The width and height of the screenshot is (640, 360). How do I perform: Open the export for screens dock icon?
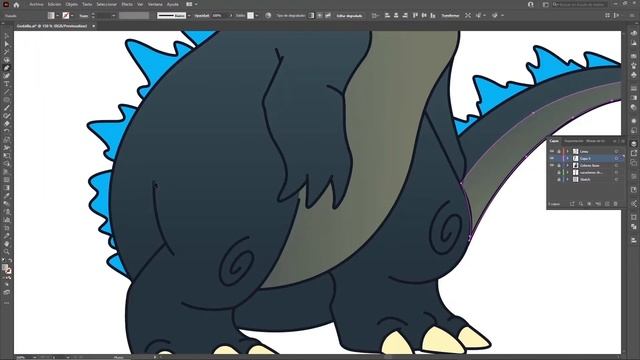pyautogui.click(x=633, y=153)
